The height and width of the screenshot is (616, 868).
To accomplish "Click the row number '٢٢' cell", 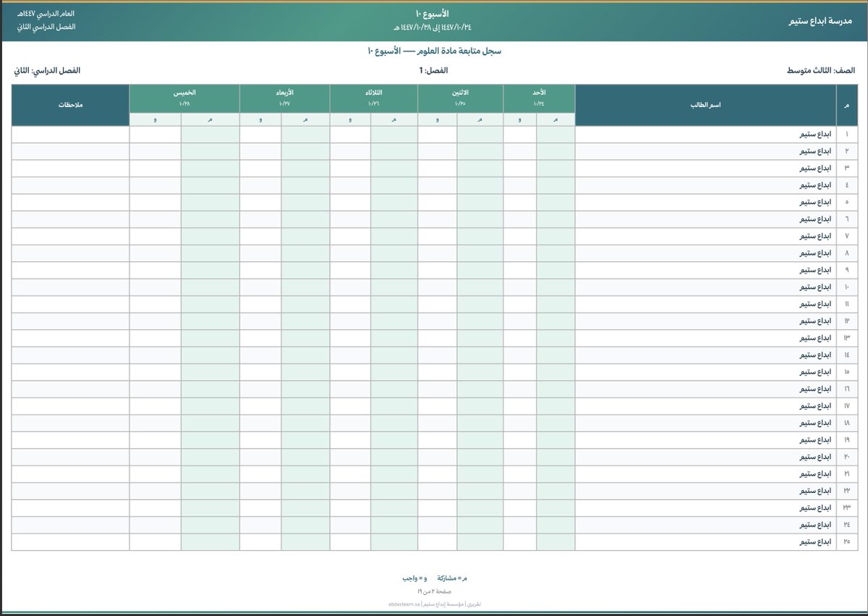I will [x=846, y=491].
